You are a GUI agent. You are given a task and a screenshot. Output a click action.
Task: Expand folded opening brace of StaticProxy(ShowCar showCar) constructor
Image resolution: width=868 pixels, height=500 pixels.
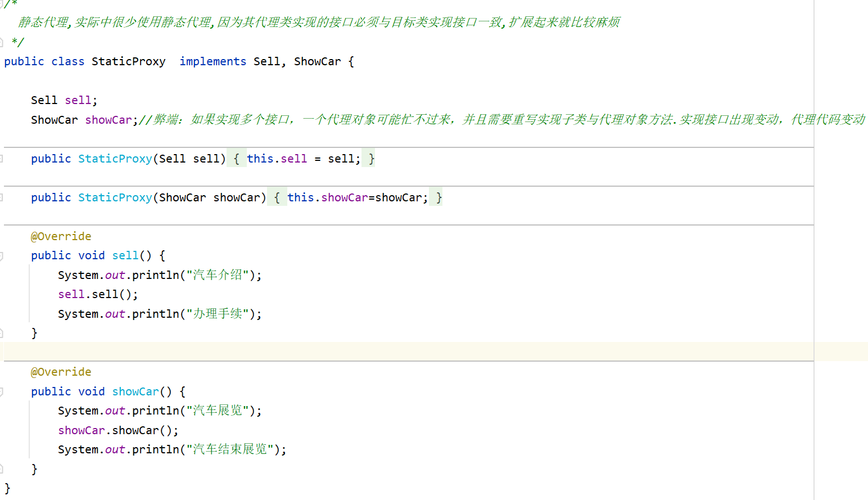click(277, 198)
